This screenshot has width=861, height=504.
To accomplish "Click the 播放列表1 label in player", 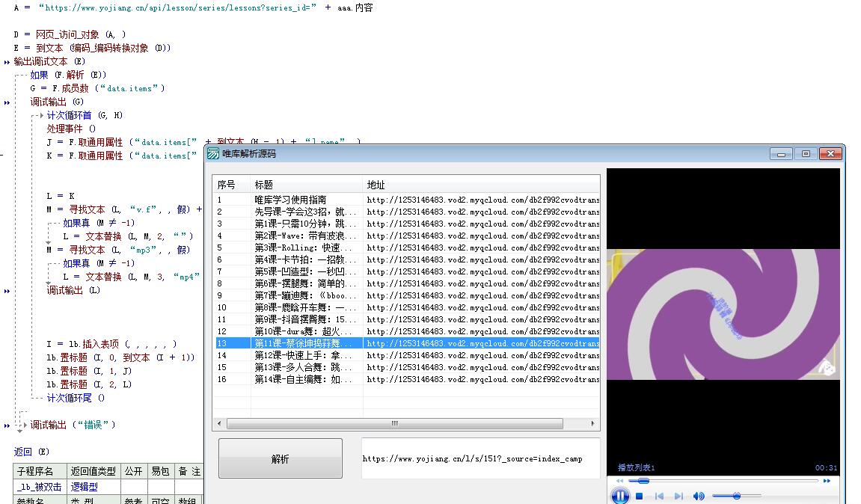I will tap(636, 468).
